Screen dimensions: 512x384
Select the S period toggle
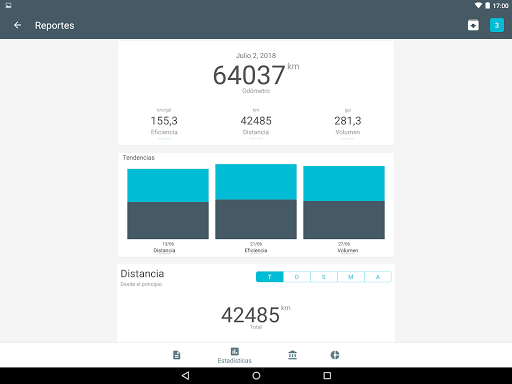(x=324, y=277)
